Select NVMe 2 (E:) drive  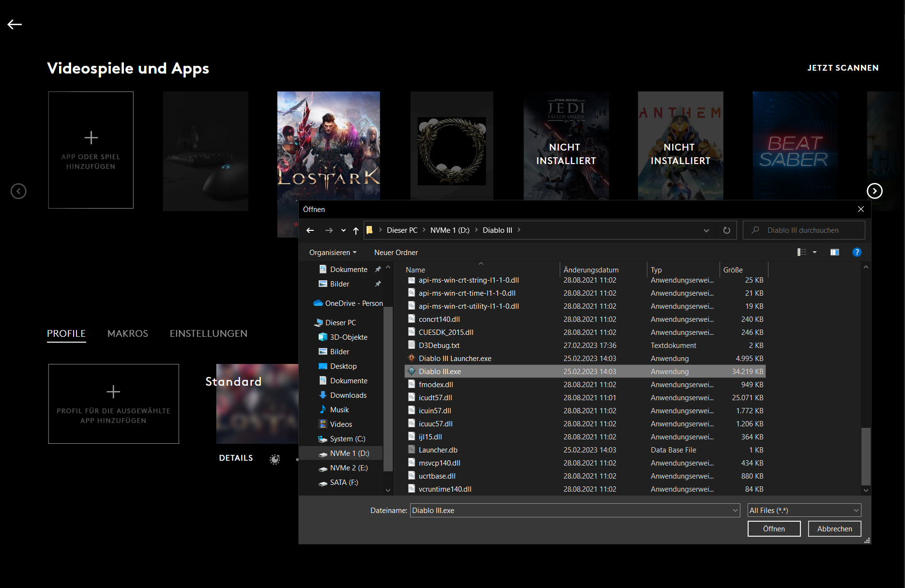coord(349,468)
